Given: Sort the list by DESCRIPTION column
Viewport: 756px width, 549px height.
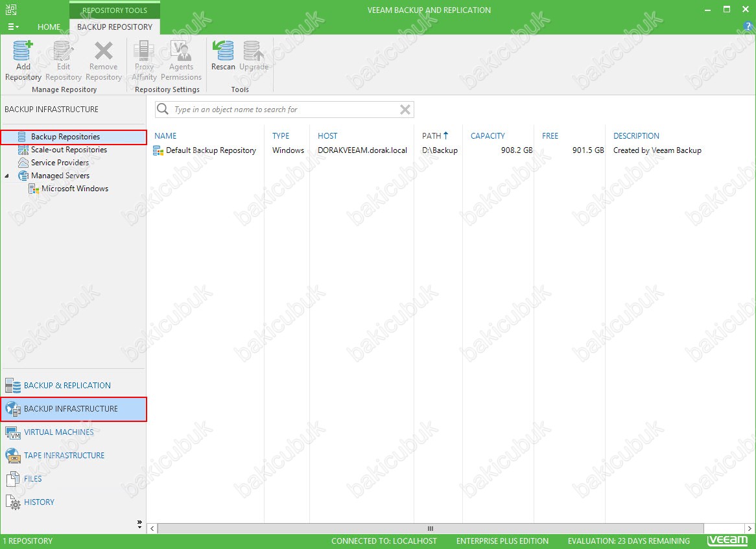Looking at the screenshot, I should pyautogui.click(x=636, y=136).
